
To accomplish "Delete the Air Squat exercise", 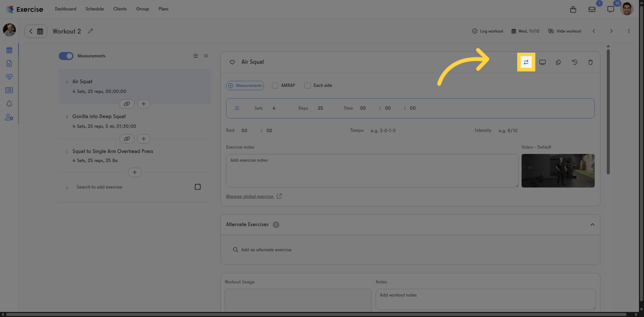I will (590, 62).
